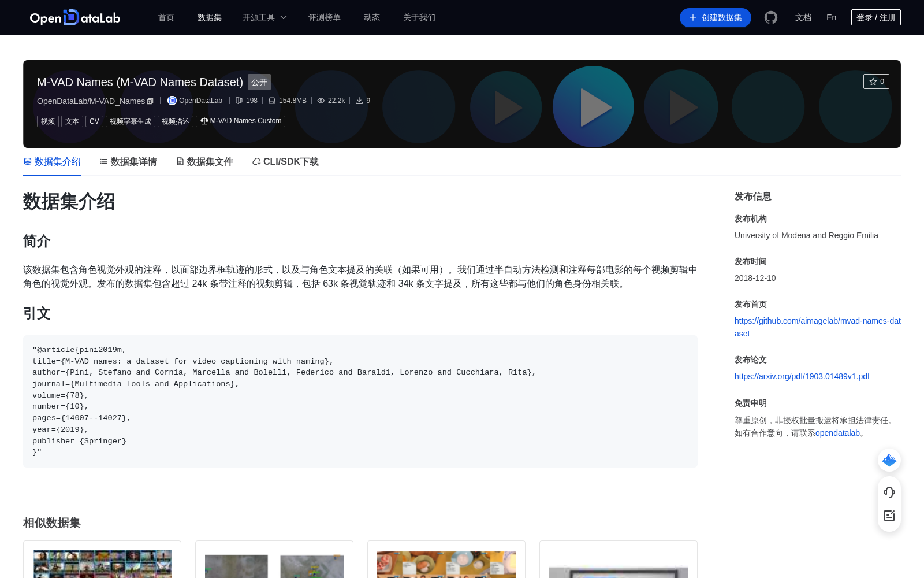The image size is (924, 578).
Task: Click the 登录 / 注册 button
Action: pyautogui.click(x=876, y=17)
